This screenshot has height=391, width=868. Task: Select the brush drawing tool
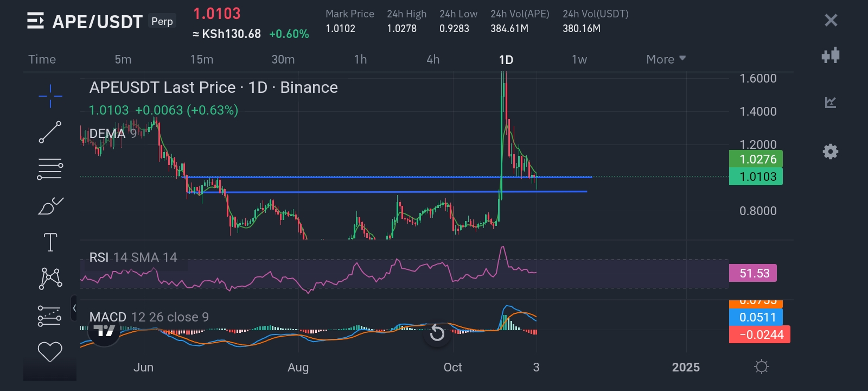pos(50,206)
